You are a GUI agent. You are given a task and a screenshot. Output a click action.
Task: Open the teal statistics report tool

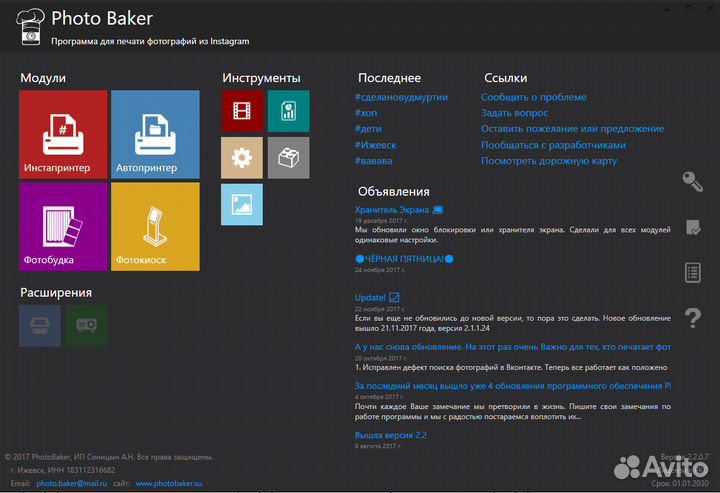pos(288,111)
